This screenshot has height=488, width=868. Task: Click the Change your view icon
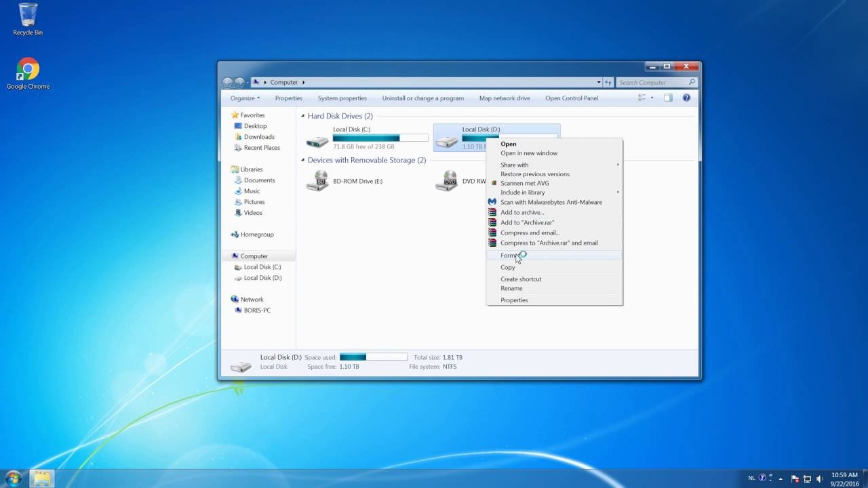pos(642,98)
